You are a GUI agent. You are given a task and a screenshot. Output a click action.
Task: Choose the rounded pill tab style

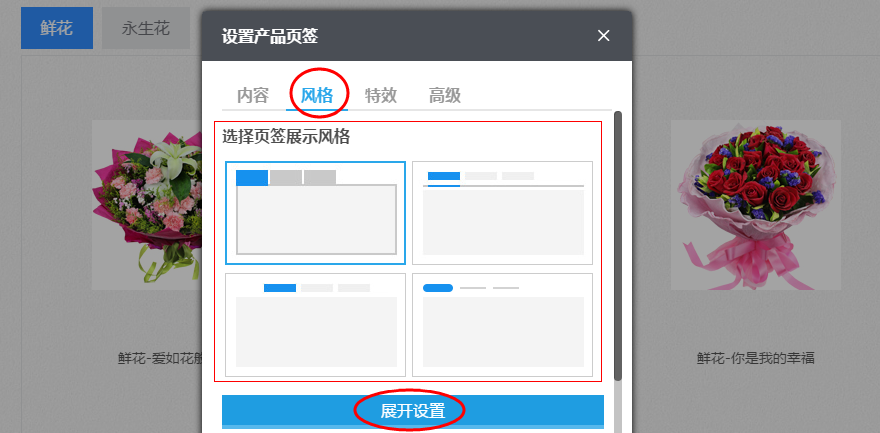tap(502, 324)
